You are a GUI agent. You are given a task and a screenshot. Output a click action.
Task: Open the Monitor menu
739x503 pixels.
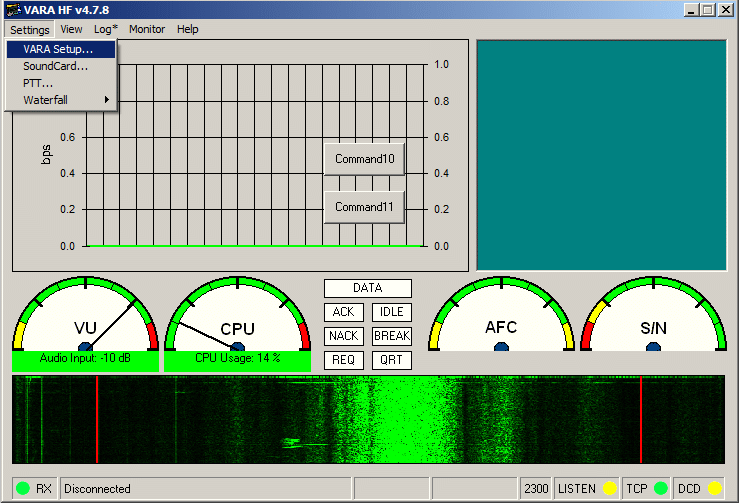point(147,30)
